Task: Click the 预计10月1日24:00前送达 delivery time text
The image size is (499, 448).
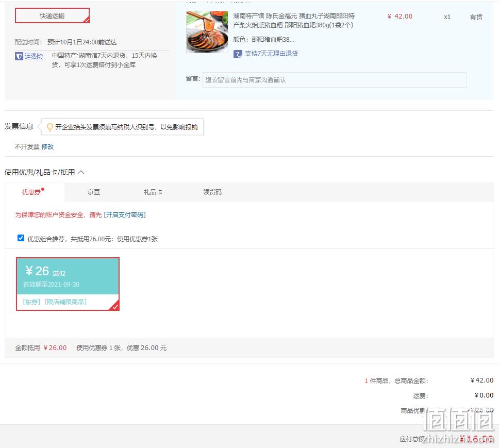Action: [x=82, y=42]
